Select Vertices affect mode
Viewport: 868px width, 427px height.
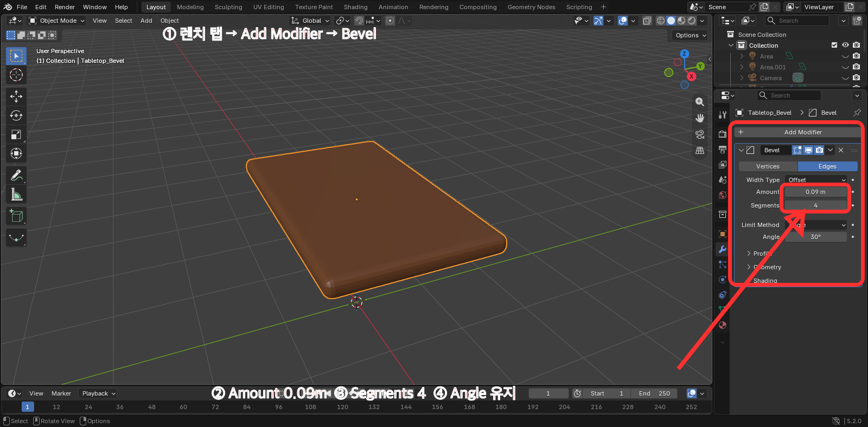[x=768, y=166]
